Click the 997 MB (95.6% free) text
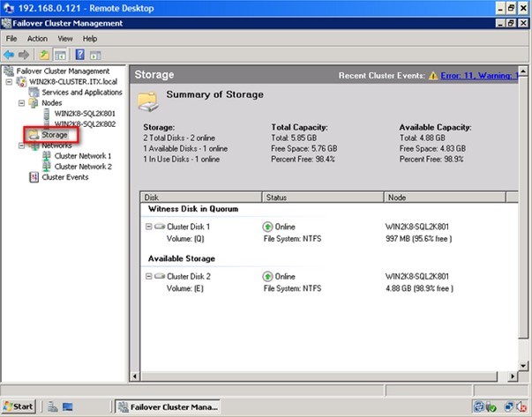532x417 pixels. click(419, 239)
